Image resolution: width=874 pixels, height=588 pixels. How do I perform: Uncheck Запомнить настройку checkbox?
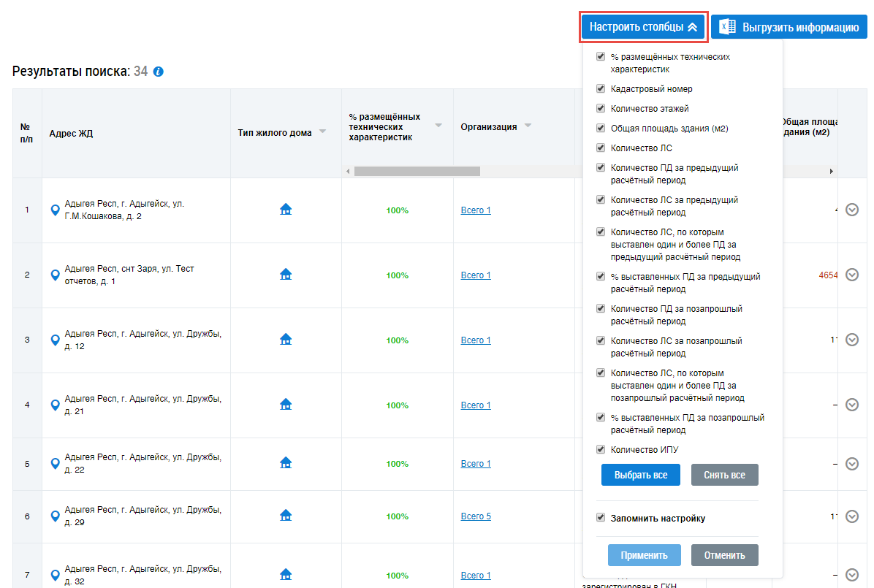601,518
